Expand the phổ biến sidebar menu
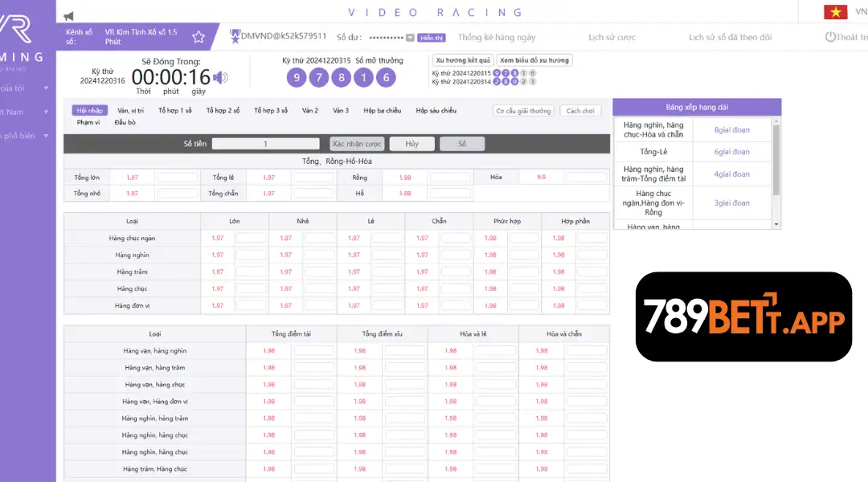Image resolution: width=868 pixels, height=482 pixels. coord(46,136)
